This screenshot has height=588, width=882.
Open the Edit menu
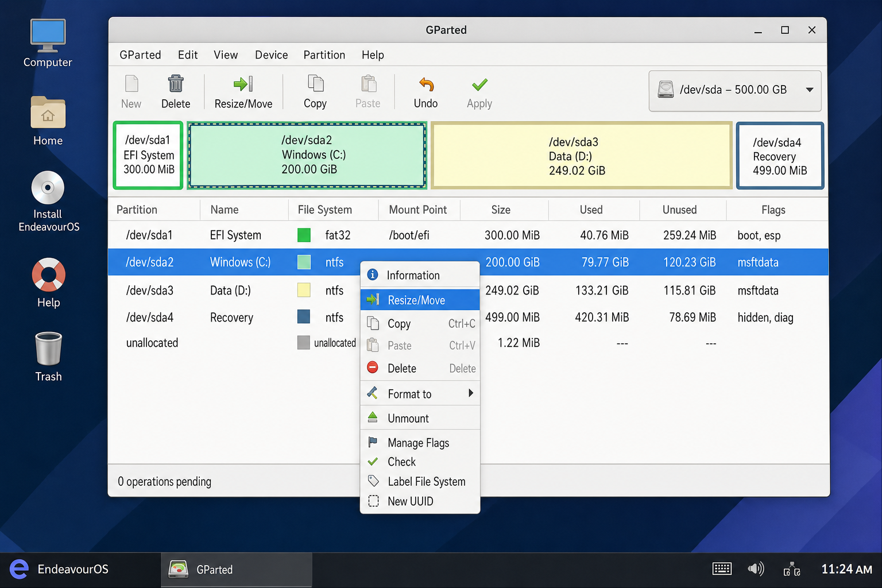[x=188, y=55]
